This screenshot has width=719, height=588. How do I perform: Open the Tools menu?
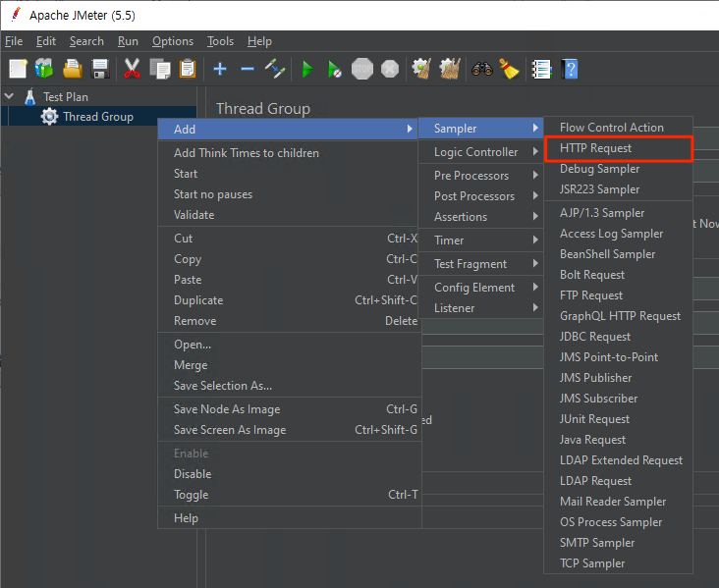[x=220, y=41]
